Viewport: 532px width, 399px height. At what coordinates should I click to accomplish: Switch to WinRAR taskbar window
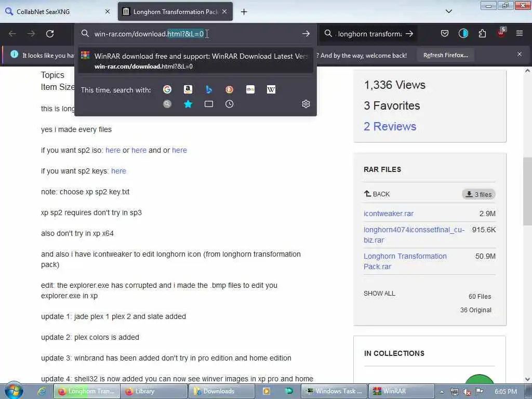[x=401, y=391]
